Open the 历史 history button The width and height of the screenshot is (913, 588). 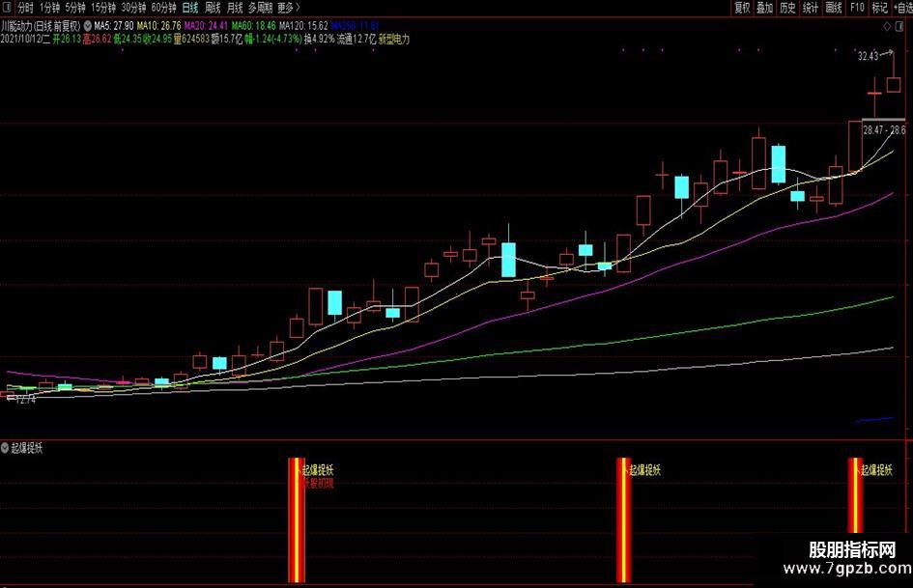[x=787, y=8]
